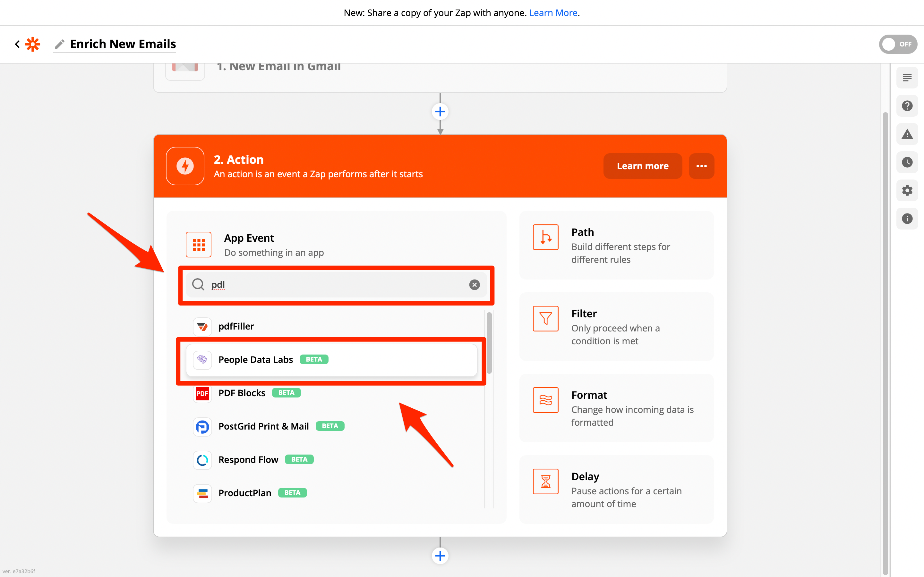
Task: Open the info icon in sidebar
Action: [x=907, y=219]
